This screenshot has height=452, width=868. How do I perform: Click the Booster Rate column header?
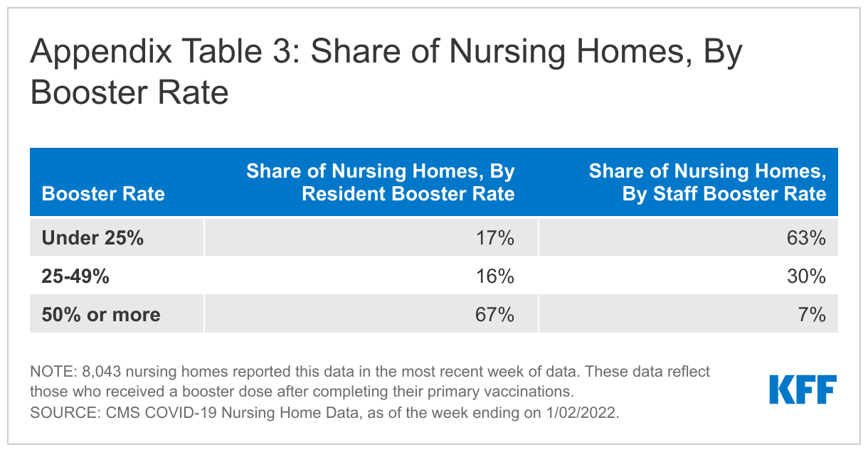[103, 194]
